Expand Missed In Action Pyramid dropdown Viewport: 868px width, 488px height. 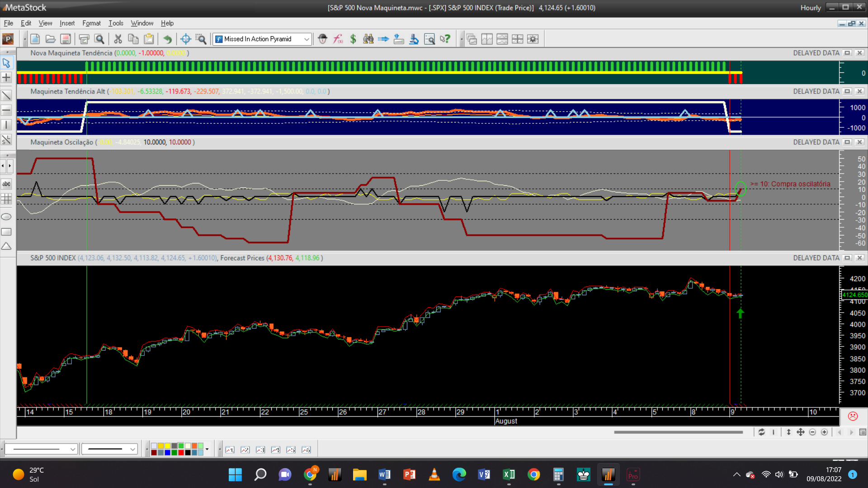(x=307, y=39)
